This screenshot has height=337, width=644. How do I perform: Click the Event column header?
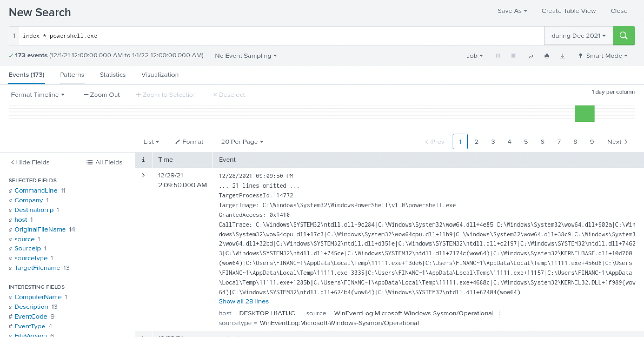227,160
